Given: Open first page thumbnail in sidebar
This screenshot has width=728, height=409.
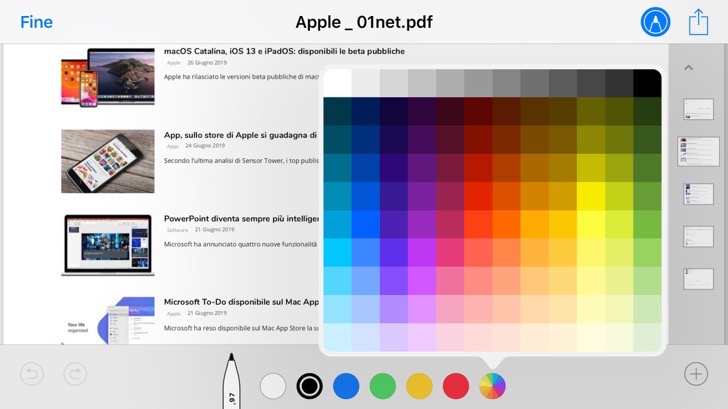Looking at the screenshot, I should [x=698, y=109].
